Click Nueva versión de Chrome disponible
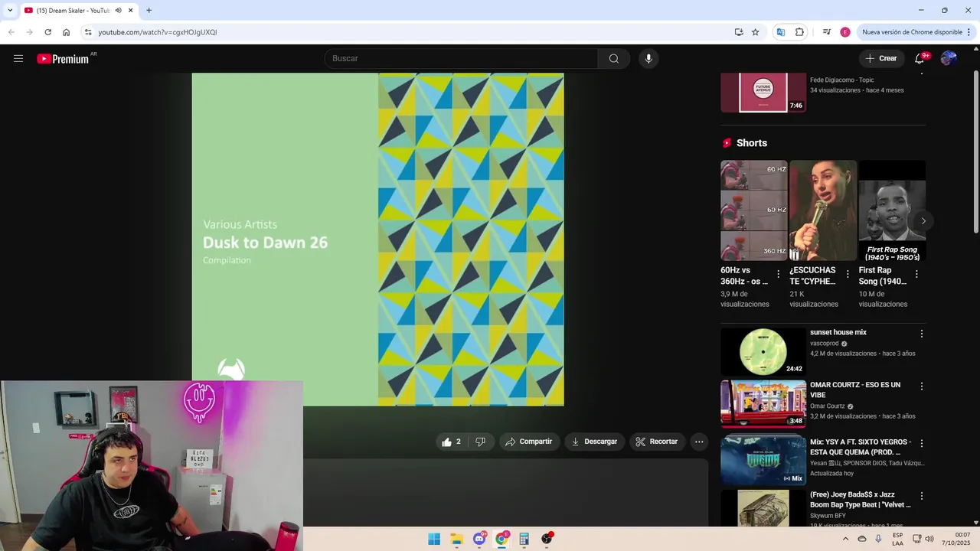The image size is (980, 551). click(x=912, y=32)
